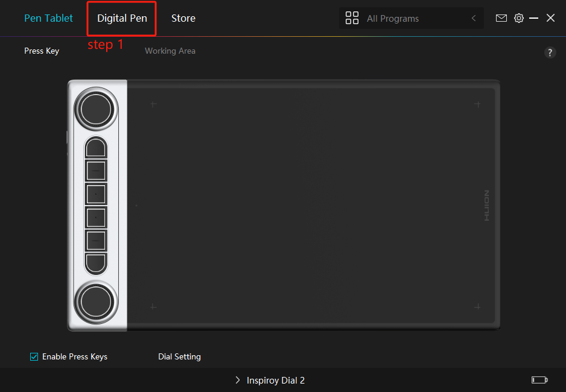Open Dial Setting
The width and height of the screenshot is (566, 392).
[x=179, y=356]
